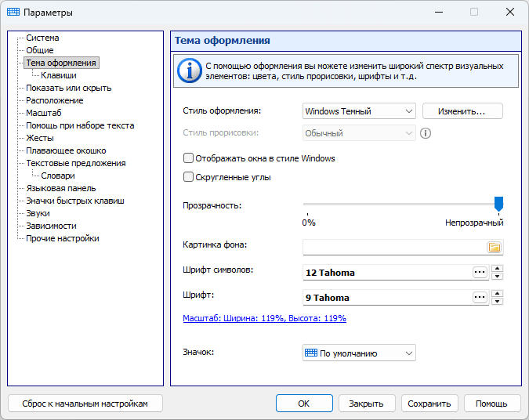Open the Зависимости settings page

51,226
